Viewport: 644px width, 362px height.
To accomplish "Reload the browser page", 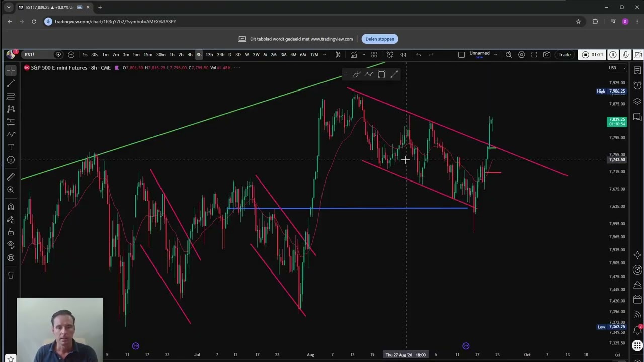I will (x=34, y=21).
